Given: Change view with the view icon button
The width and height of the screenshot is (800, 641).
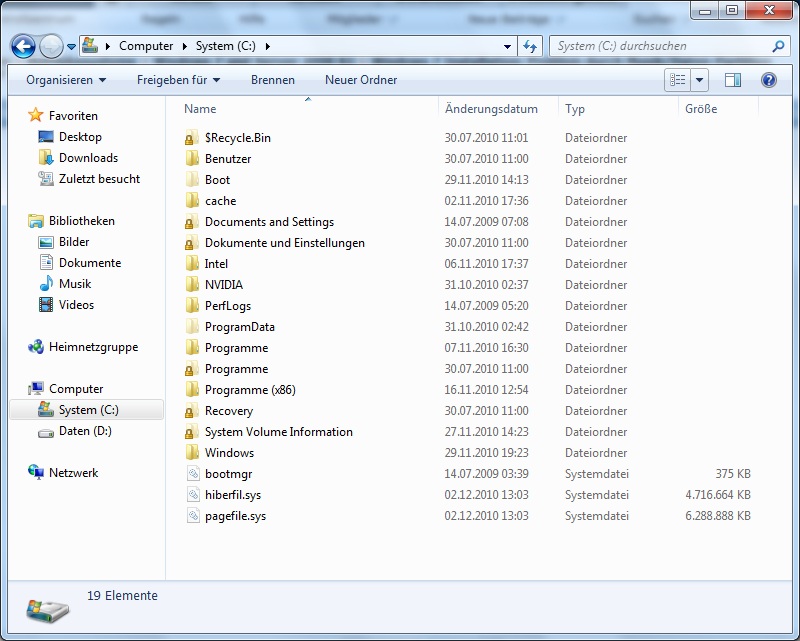Looking at the screenshot, I should (678, 80).
